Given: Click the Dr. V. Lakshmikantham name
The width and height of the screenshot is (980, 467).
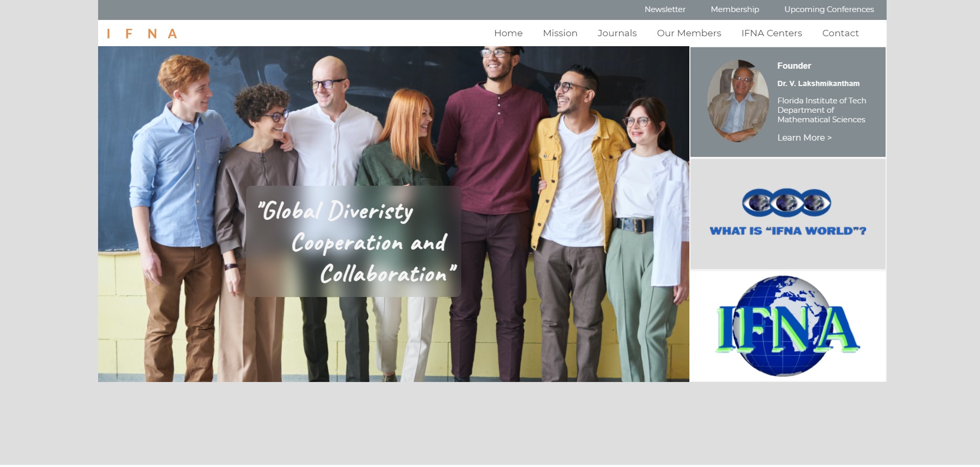Looking at the screenshot, I should [818, 83].
